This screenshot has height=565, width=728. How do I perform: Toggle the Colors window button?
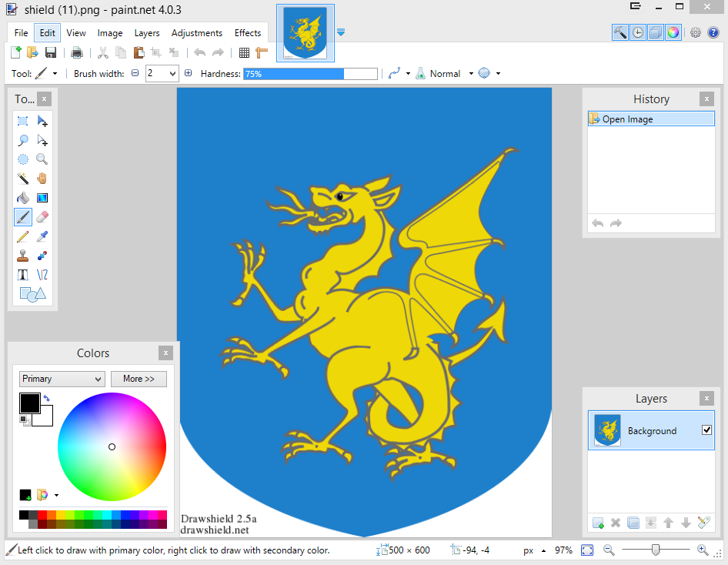pos(673,32)
